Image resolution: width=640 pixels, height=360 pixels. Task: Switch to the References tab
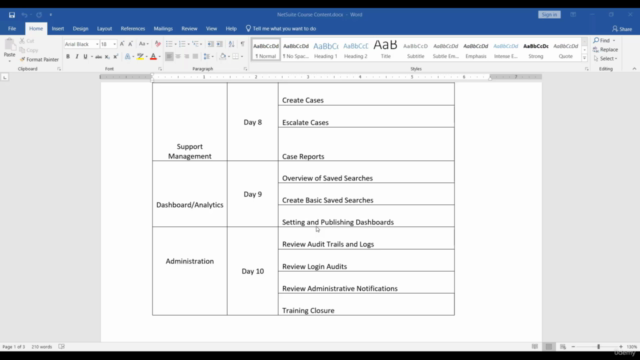[133, 29]
